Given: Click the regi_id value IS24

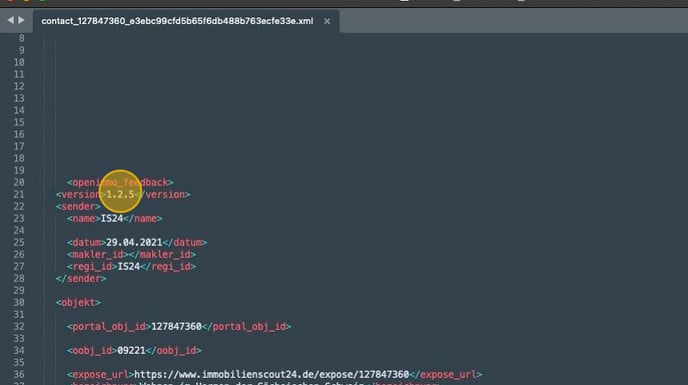Looking at the screenshot, I should 129,266.
